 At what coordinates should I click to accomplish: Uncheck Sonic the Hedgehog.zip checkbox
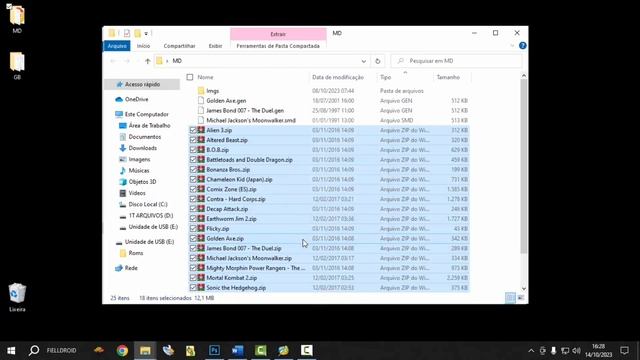pyautogui.click(x=193, y=288)
